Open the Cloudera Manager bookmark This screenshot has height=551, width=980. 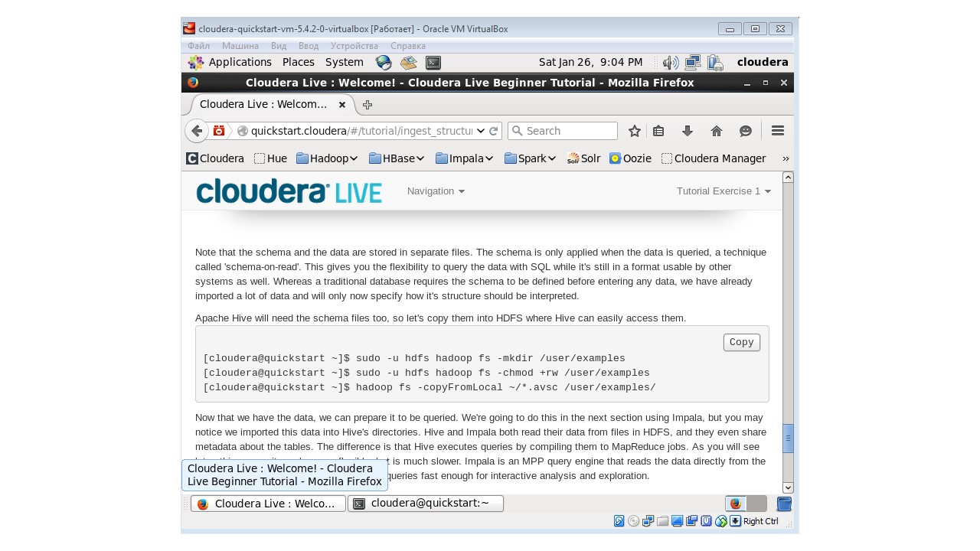point(714,158)
